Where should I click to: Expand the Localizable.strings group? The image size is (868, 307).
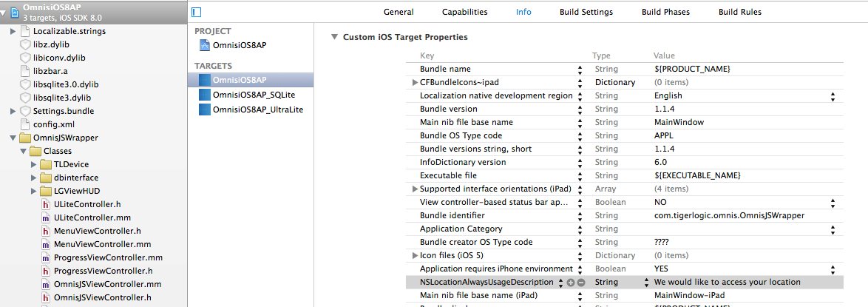point(13,31)
